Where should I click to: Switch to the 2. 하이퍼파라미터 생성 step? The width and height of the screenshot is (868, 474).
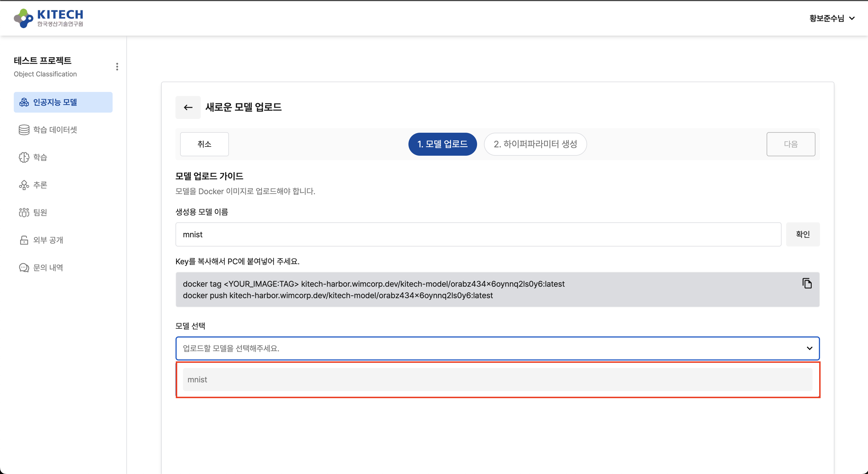click(535, 144)
